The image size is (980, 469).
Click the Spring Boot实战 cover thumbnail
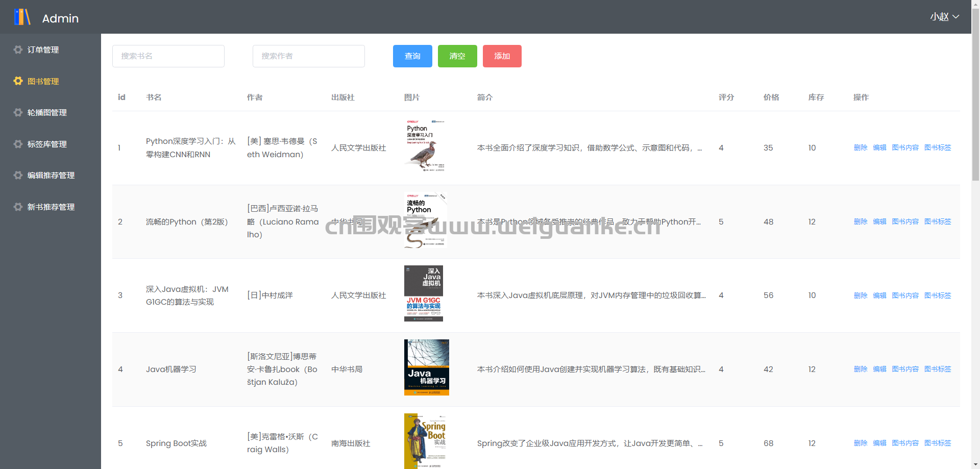point(426,441)
